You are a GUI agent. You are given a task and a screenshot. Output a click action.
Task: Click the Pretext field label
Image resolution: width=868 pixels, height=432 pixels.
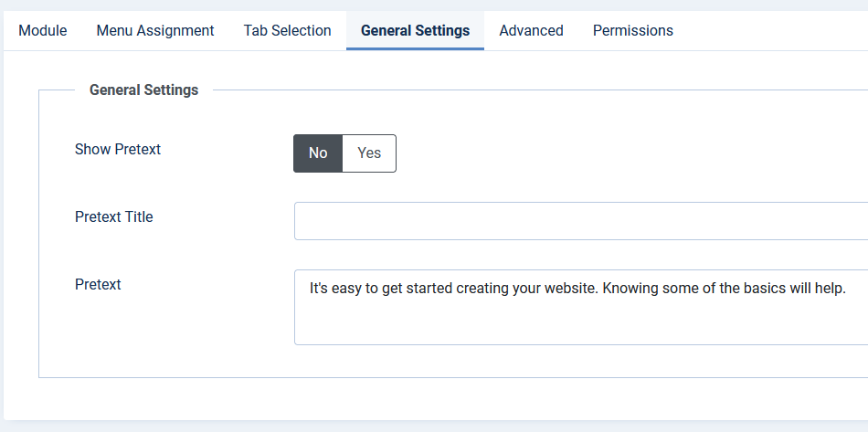tap(98, 284)
